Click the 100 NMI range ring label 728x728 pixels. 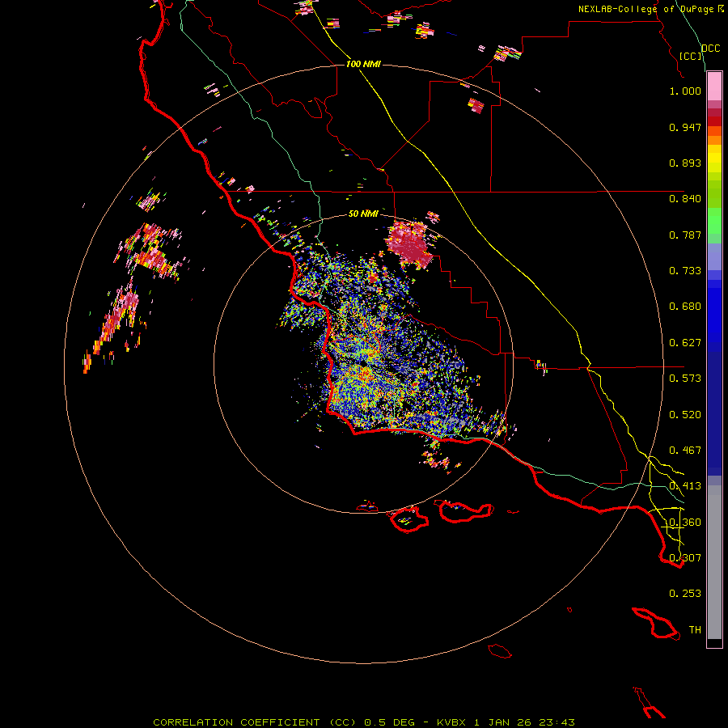[363, 64]
